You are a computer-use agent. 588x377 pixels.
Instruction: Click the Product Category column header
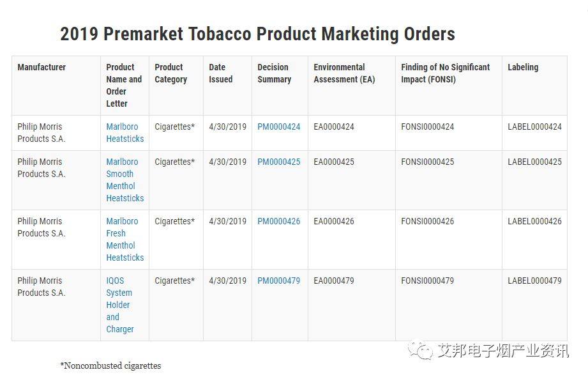coord(170,73)
